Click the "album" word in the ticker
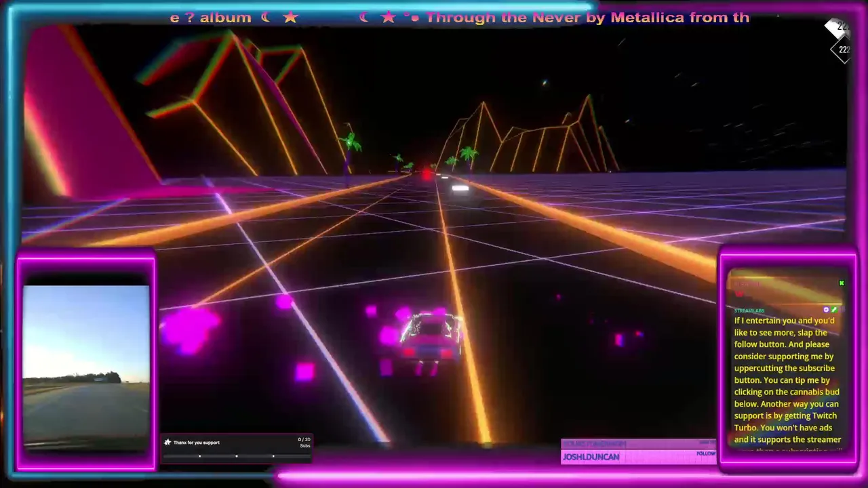The height and width of the screenshot is (488, 868). click(226, 18)
